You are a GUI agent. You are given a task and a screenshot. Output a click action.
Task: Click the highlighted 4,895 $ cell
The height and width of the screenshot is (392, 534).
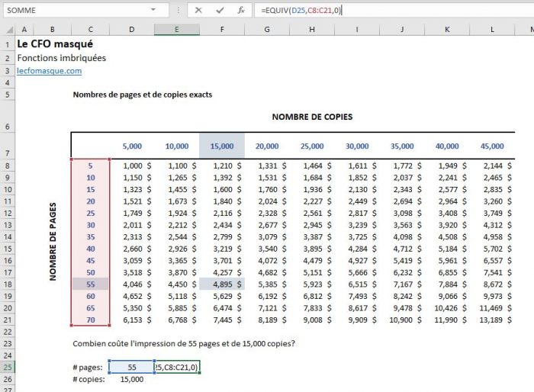tap(222, 284)
